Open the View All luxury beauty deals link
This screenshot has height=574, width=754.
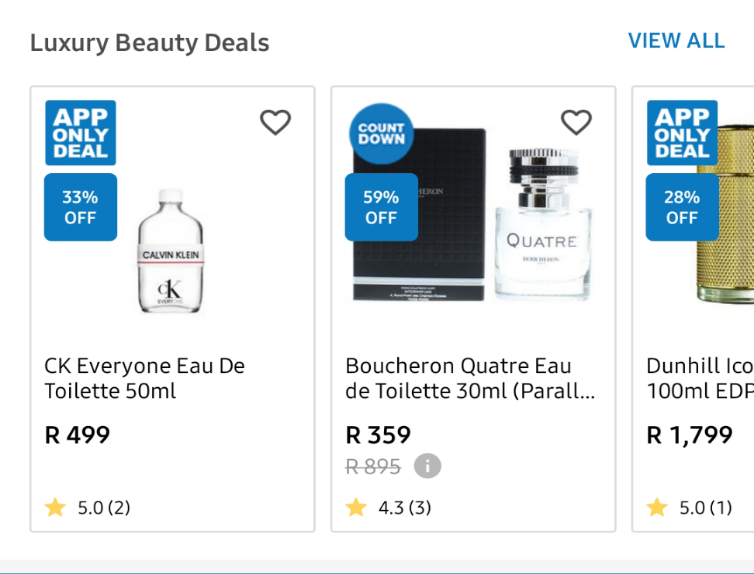[x=676, y=41]
